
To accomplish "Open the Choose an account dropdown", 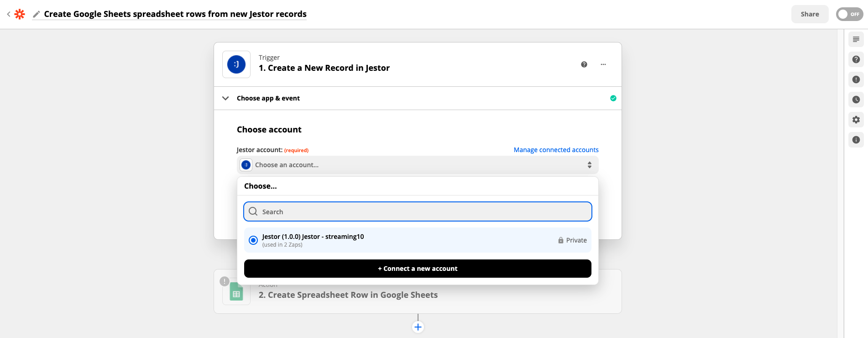I will pyautogui.click(x=418, y=165).
